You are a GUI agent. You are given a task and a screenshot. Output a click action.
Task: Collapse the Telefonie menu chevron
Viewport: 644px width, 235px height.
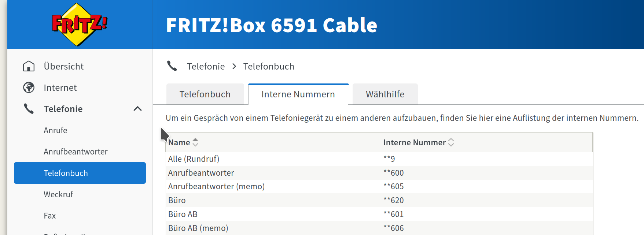click(x=137, y=109)
